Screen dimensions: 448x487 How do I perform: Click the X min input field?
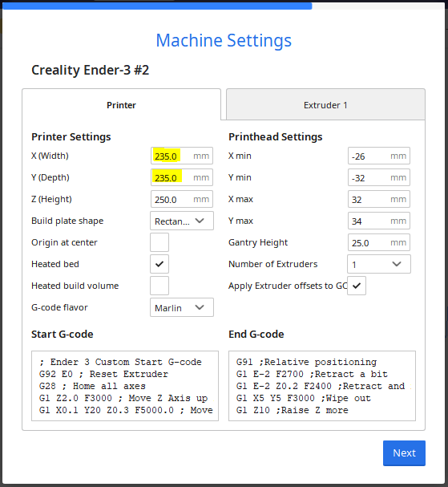pyautogui.click(x=379, y=156)
